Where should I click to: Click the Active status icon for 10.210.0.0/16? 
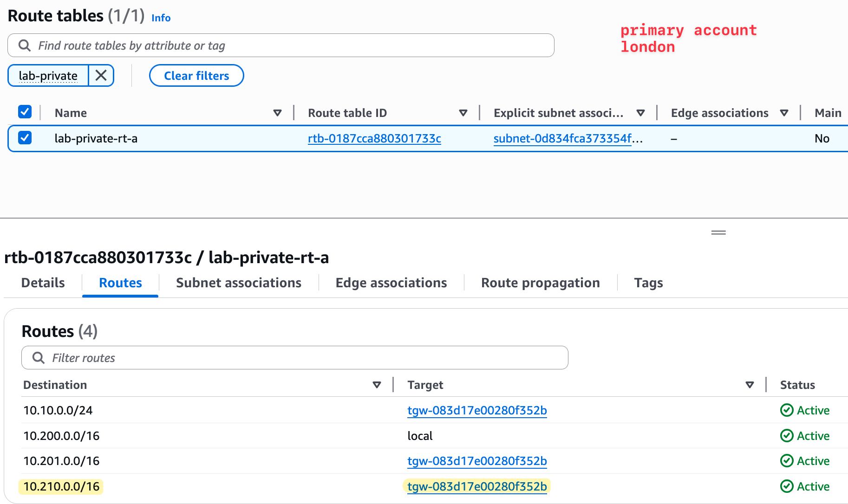(787, 486)
